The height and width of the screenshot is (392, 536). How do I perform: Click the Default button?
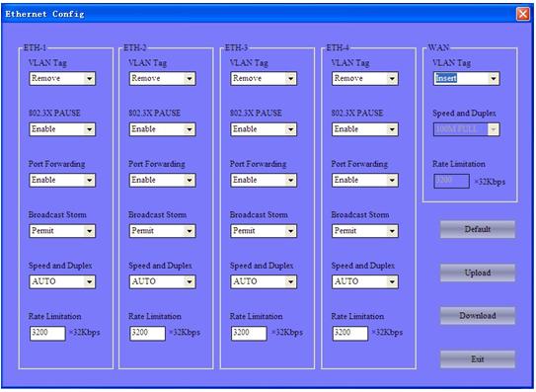(477, 229)
